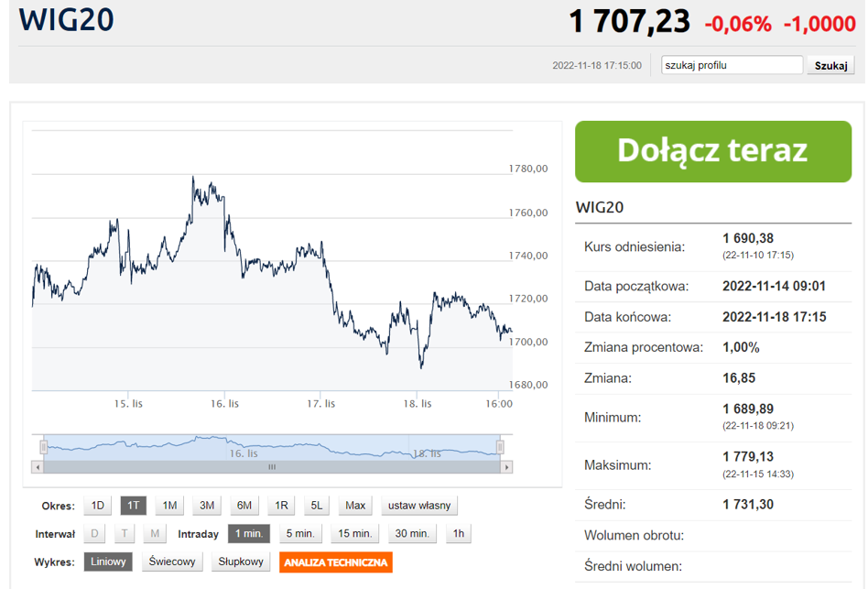Focus the 'szukaj profilu' search field
The height and width of the screenshot is (589, 868).
pyautogui.click(x=732, y=65)
